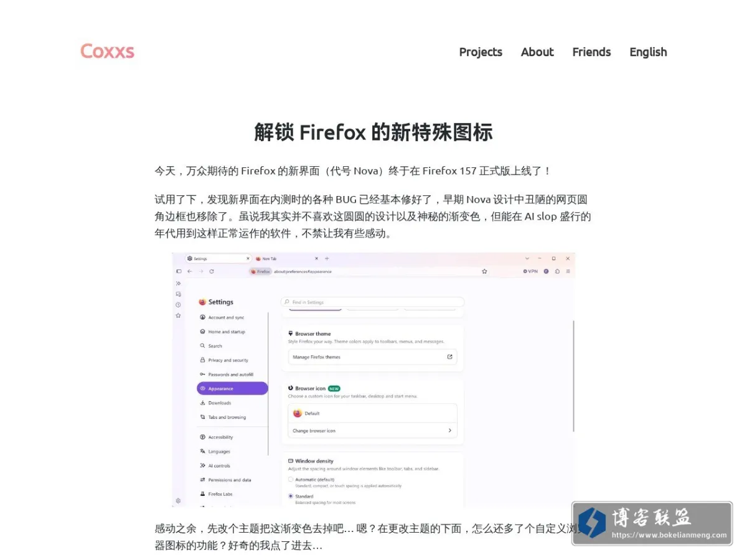
Task: Click the back arrow in the Firefox screenshot
Action: point(189,271)
